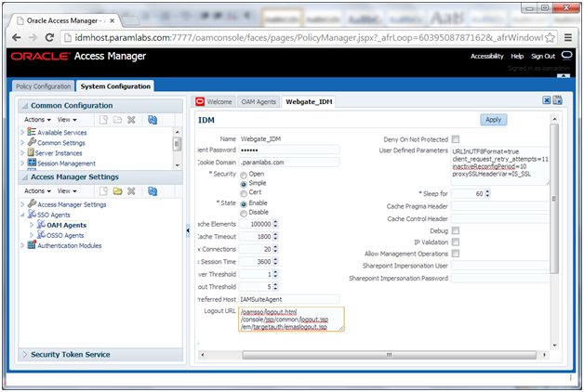Click the close multiple tabs icon
The width and height of the screenshot is (584, 392).
click(x=558, y=100)
